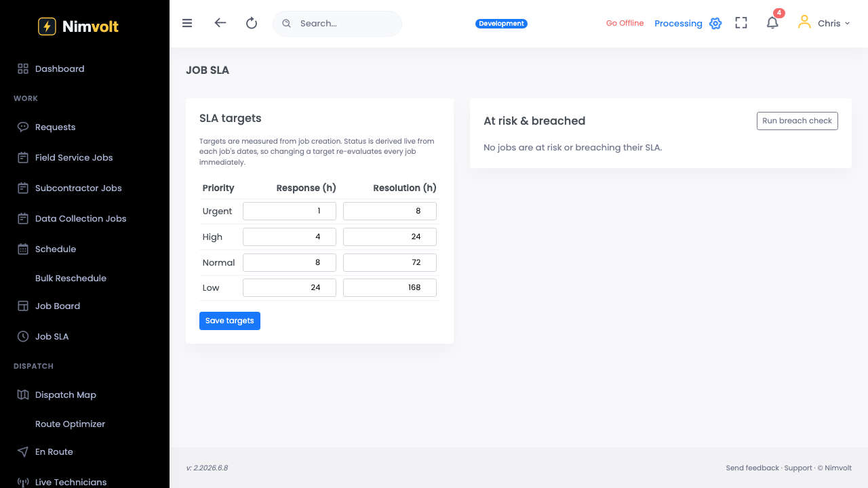The height and width of the screenshot is (488, 868).
Task: Open En Route page
Action: coord(54,451)
